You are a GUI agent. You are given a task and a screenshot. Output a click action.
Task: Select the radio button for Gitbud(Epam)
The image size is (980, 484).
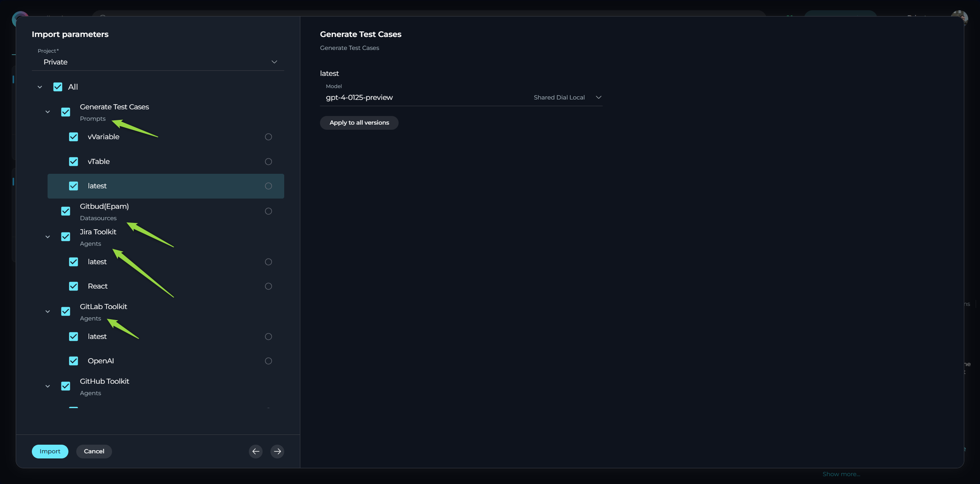pos(268,211)
